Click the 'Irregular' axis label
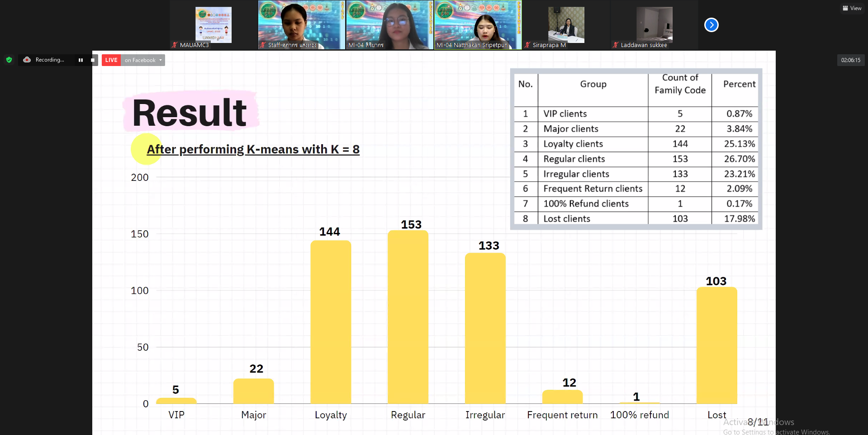The image size is (868, 435). click(x=485, y=415)
